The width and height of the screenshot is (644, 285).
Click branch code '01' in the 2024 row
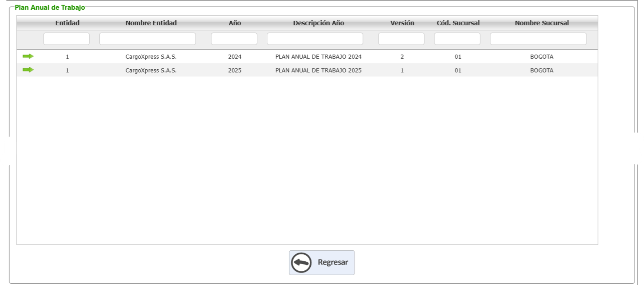point(458,57)
